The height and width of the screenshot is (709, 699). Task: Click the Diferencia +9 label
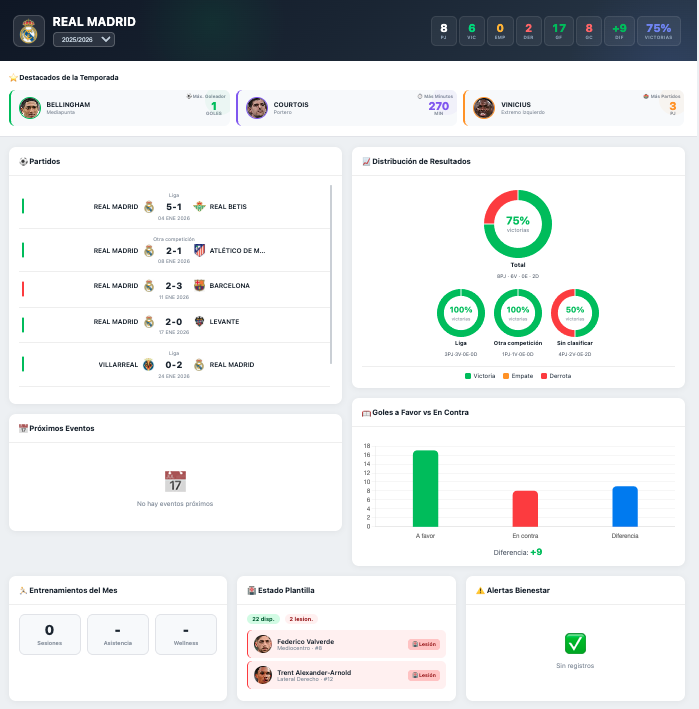click(518, 552)
